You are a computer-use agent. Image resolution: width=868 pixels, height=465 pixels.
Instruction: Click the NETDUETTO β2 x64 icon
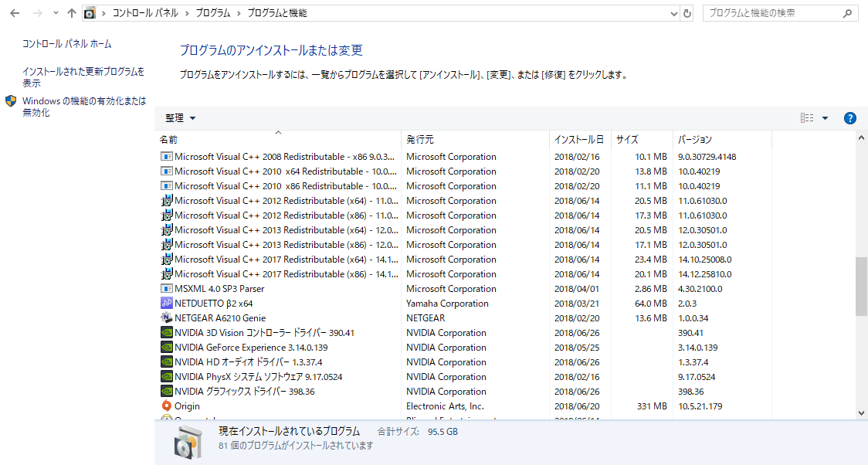[166, 304]
